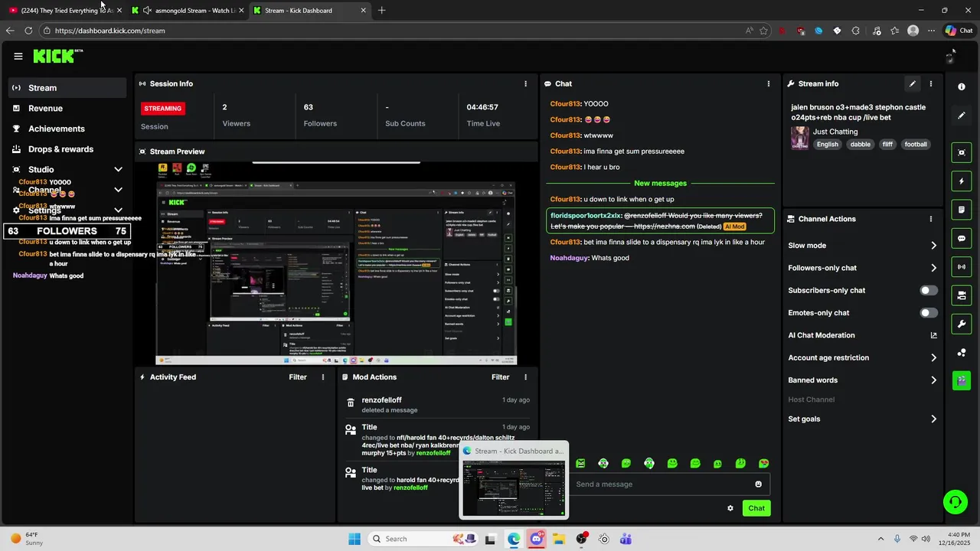Add page to favorites star icon
The image size is (980, 551).
tap(763, 31)
